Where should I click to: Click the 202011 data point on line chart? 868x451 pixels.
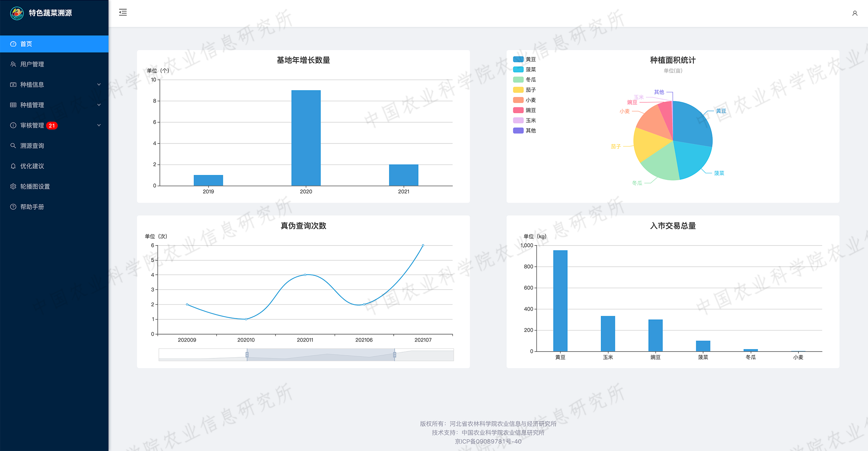pos(305,275)
